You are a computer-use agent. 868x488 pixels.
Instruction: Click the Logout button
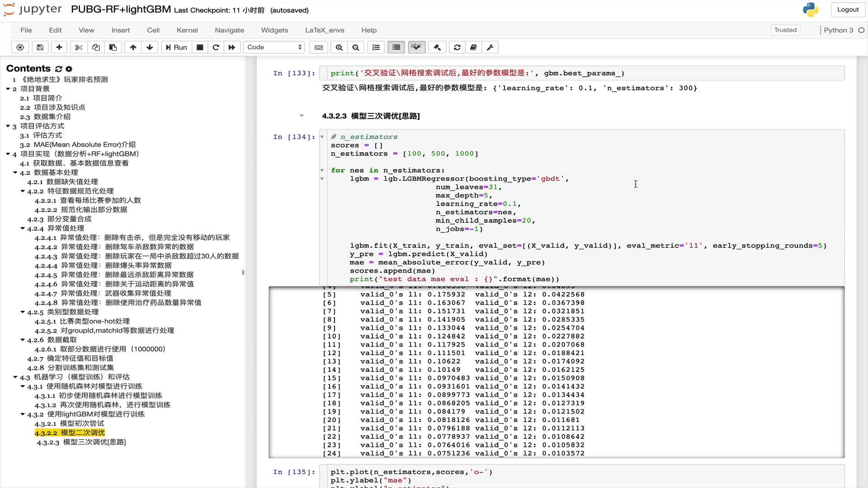pyautogui.click(x=848, y=9)
